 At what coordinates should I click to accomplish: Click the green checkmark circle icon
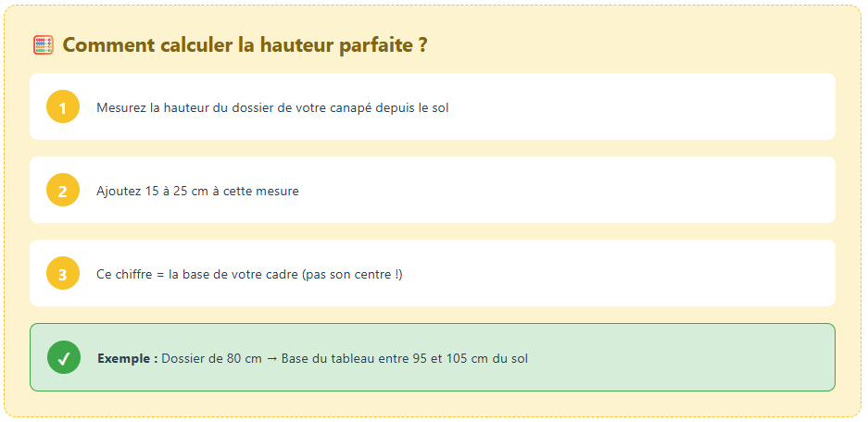[64, 358]
